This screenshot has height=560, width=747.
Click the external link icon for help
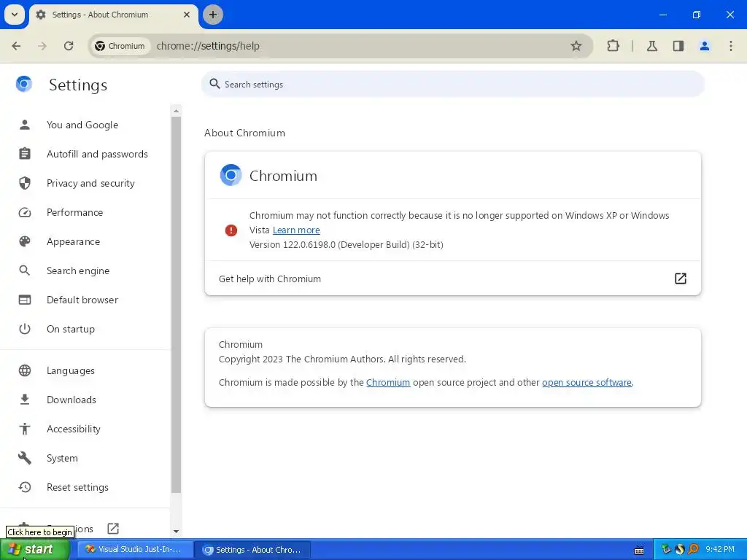(x=681, y=279)
